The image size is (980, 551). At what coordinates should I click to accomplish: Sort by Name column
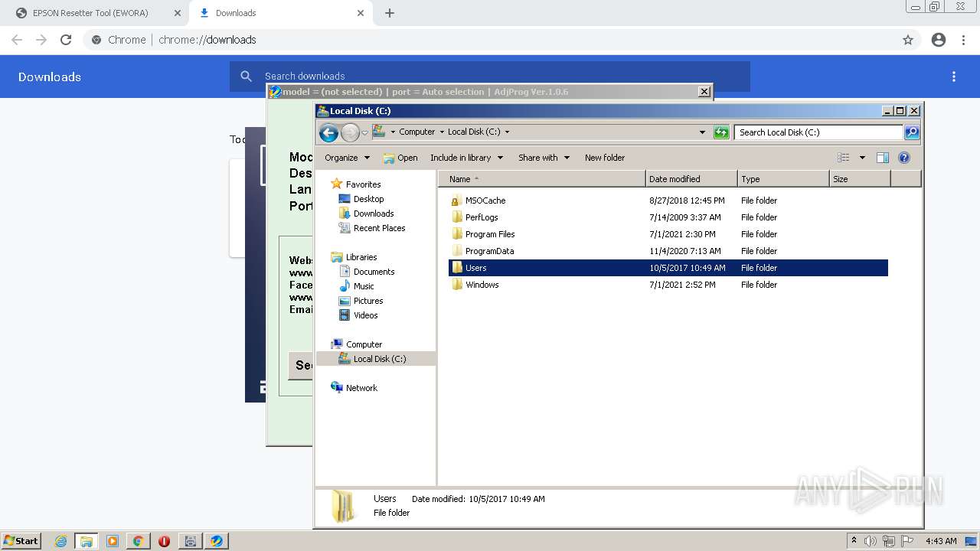[542, 179]
